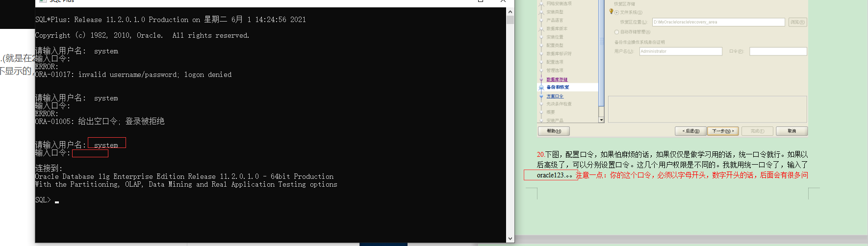Click the empty message box above installer buttons
This screenshot has height=246, width=868.
708,109
